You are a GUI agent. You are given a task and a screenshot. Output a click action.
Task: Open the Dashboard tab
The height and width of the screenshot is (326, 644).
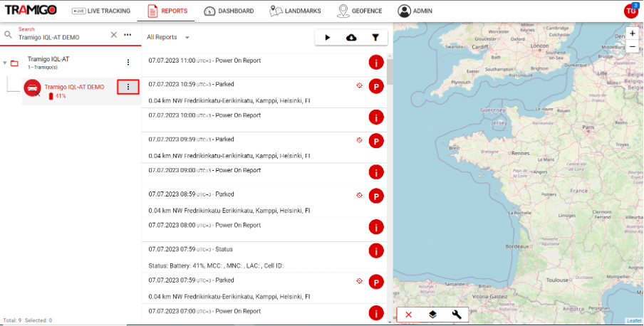click(229, 11)
